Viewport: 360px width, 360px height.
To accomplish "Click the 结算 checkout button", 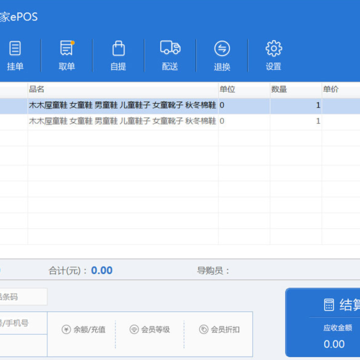I will [323, 322].
